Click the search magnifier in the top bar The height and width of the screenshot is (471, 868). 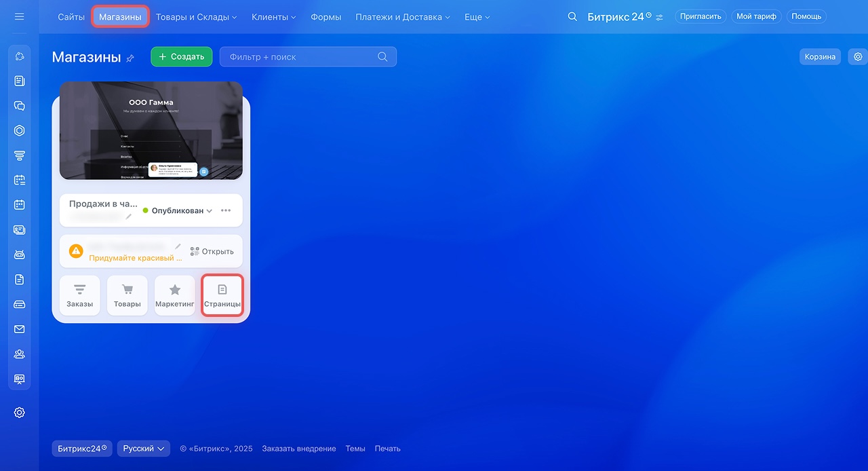click(572, 16)
